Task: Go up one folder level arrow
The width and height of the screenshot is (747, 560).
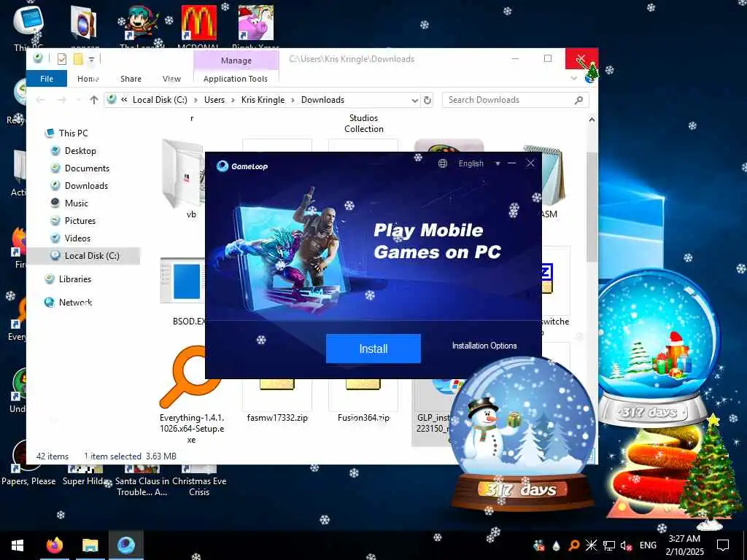Action: point(94,99)
